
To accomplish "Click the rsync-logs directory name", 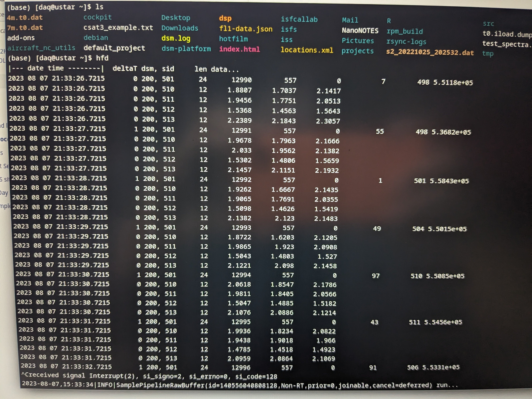I will point(406,42).
